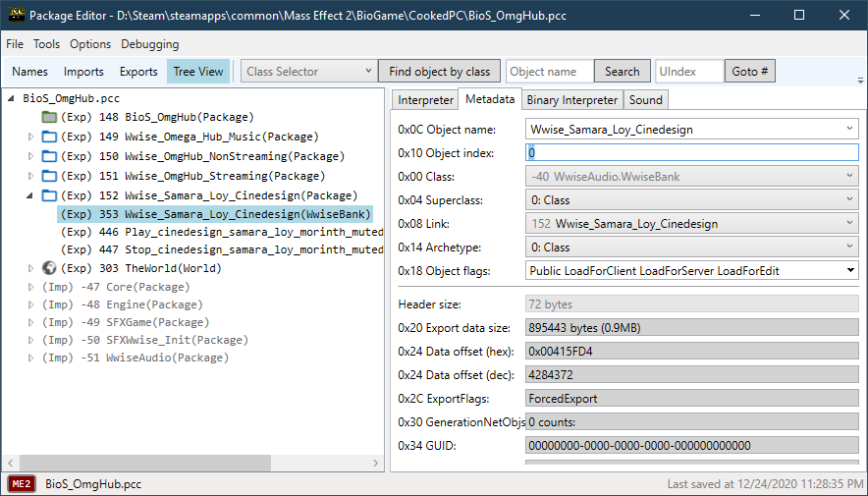
Task: Switch to the Exports view
Action: coord(138,72)
